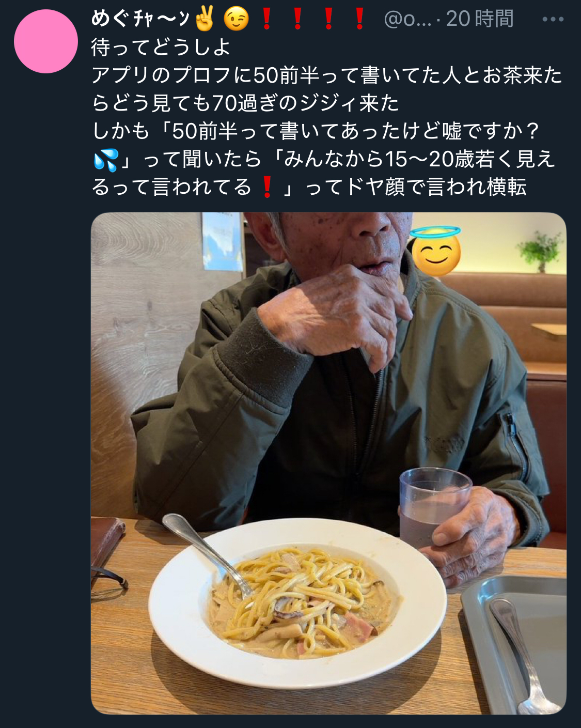Click the first red exclamation after the name
This screenshot has width=581, height=728.
tap(267, 19)
